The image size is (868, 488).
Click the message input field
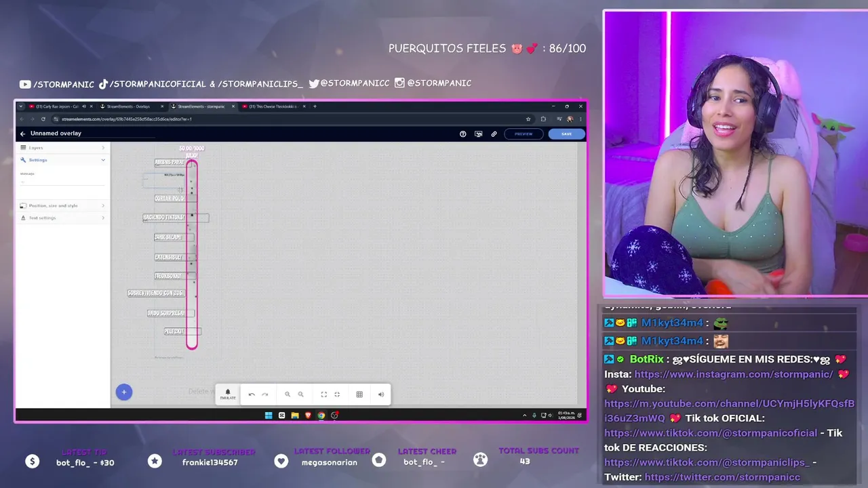tap(62, 182)
